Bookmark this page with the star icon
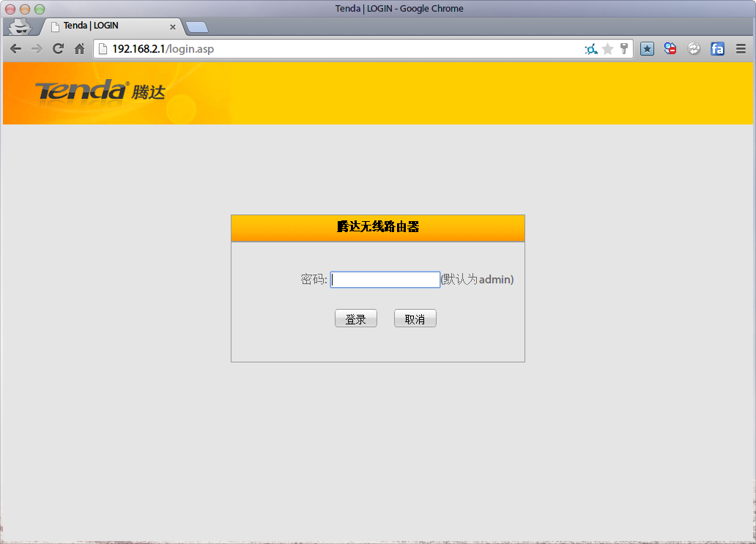 [x=608, y=48]
